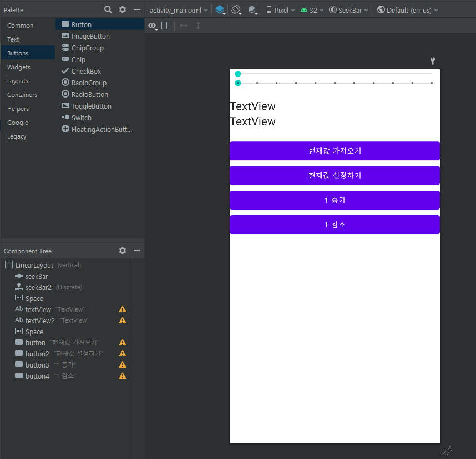Select ToggleButton in the palette list
Image resolution: width=476 pixels, height=459 pixels.
(99, 106)
